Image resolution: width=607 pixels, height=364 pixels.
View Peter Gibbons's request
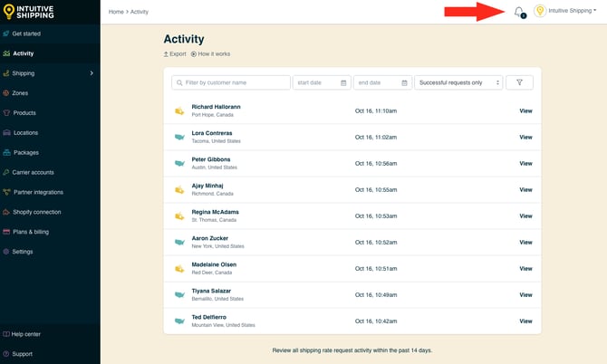(x=525, y=164)
